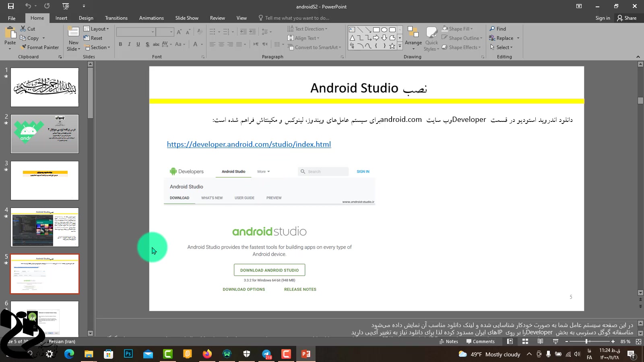The height and width of the screenshot is (362, 644).
Task: Increase font size
Action: tap(179, 32)
